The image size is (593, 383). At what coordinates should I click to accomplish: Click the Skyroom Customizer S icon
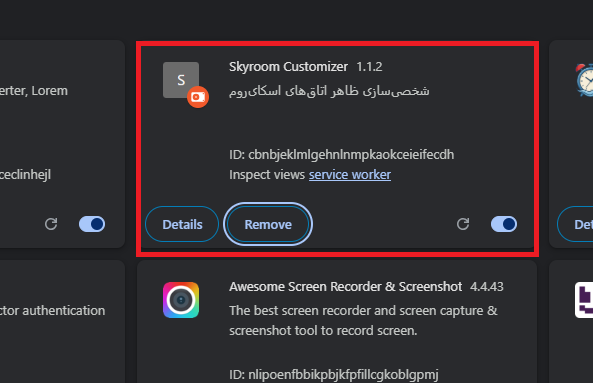pyautogui.click(x=181, y=80)
